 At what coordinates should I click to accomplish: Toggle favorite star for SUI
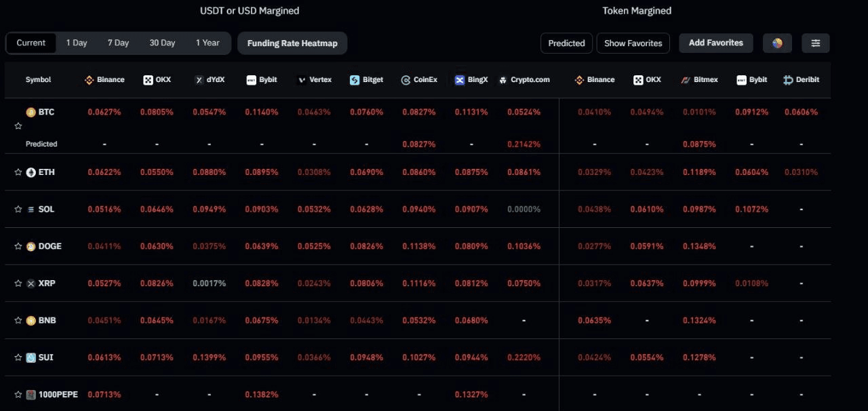(x=18, y=357)
